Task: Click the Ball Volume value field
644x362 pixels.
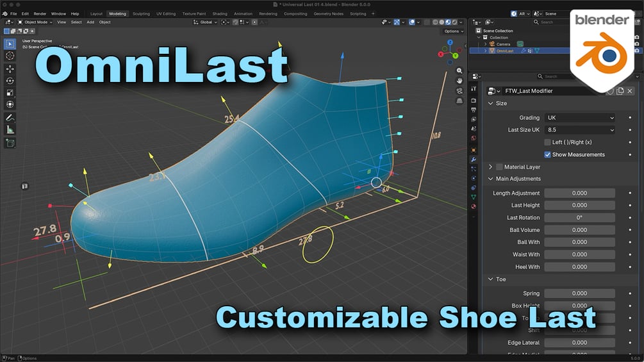Action: click(579, 230)
